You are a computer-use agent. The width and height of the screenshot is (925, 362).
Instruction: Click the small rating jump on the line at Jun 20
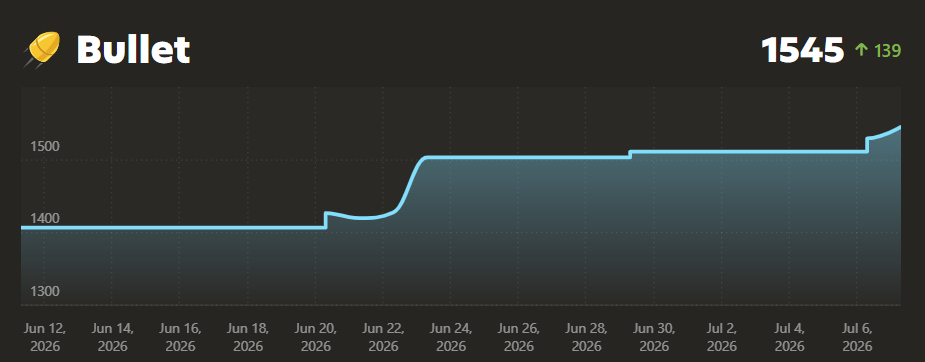[326, 219]
